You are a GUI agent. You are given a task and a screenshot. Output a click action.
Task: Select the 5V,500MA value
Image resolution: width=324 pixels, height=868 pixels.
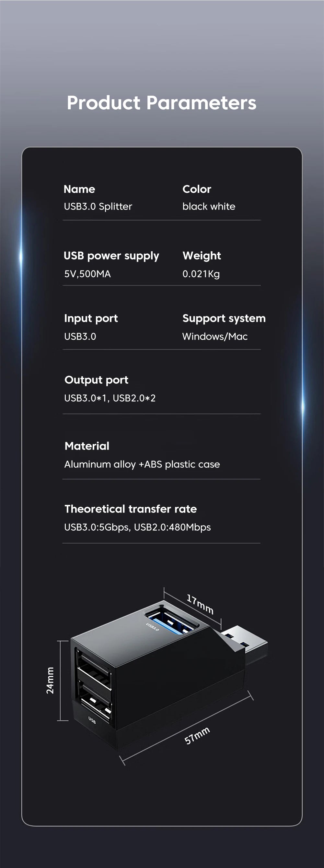[x=87, y=274]
